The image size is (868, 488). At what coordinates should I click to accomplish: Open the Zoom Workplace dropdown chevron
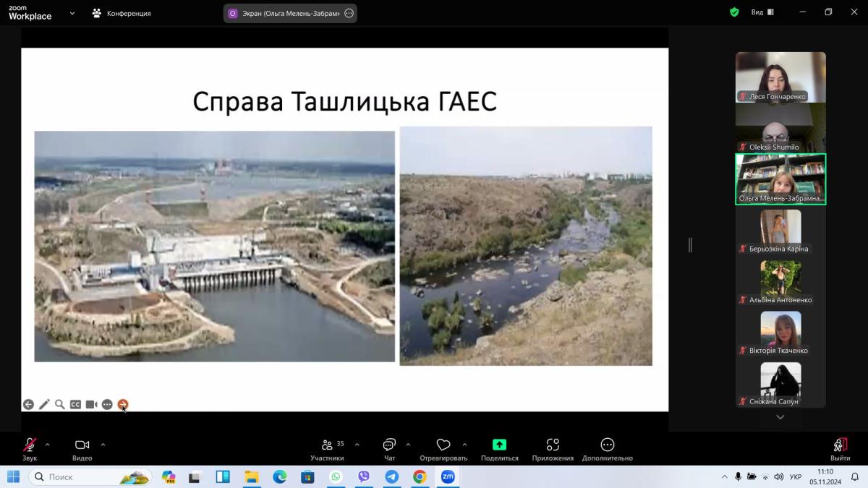coord(72,13)
